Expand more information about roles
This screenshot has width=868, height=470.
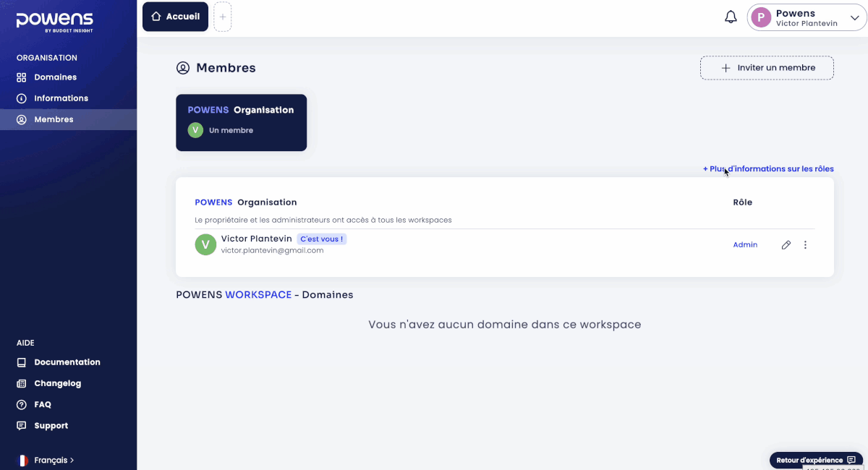pyautogui.click(x=767, y=169)
